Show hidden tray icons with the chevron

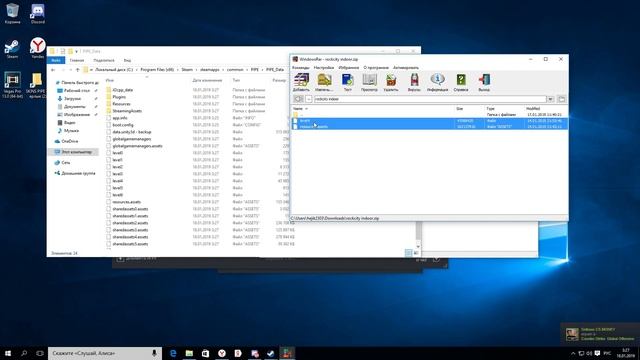(573, 353)
